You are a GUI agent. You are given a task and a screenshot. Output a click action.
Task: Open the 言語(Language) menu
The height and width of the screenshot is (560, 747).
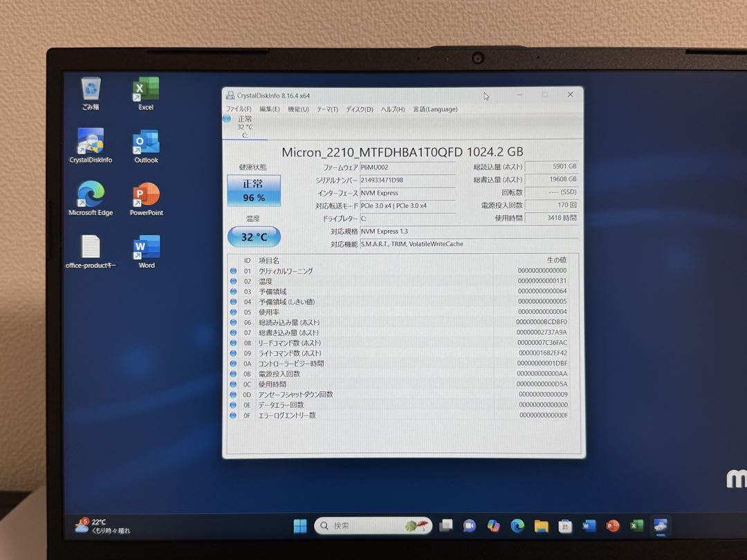coord(435,109)
